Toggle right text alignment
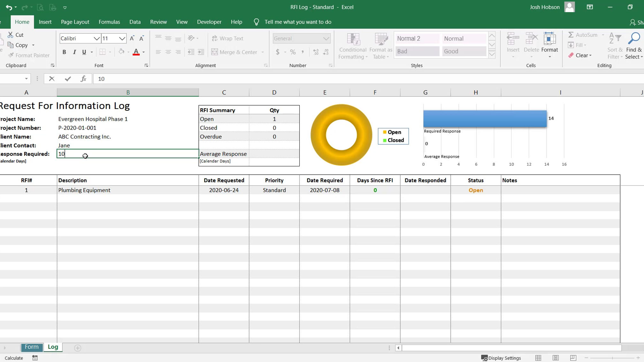The height and width of the screenshot is (362, 644). tap(178, 52)
